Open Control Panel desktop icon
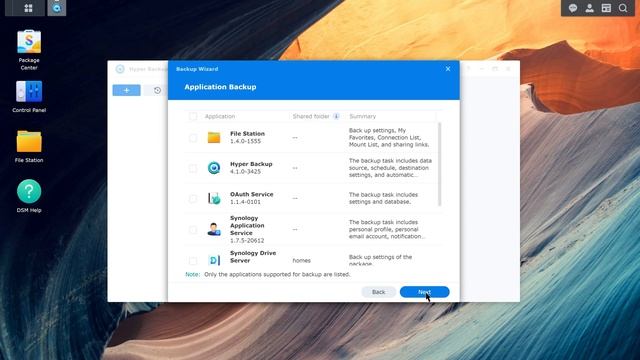The width and height of the screenshot is (640, 360). [29, 91]
